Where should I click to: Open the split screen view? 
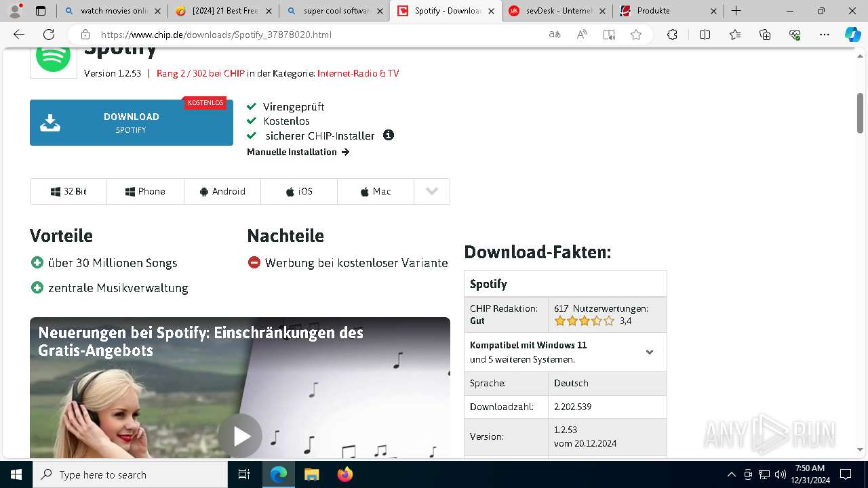click(x=705, y=35)
